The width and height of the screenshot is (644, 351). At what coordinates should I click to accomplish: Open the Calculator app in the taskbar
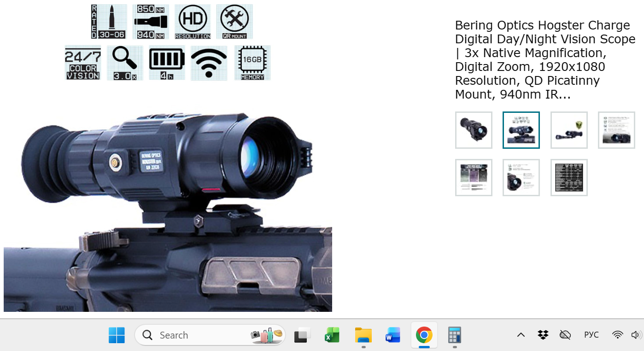coord(455,335)
